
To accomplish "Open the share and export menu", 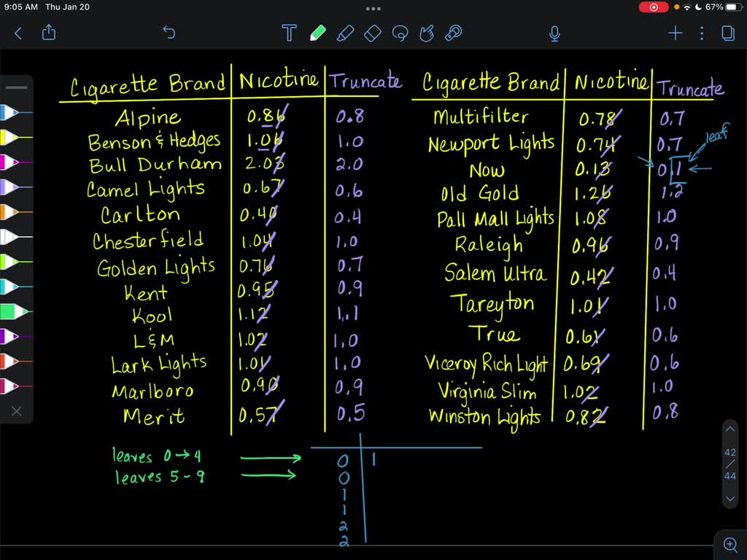I will click(x=49, y=33).
